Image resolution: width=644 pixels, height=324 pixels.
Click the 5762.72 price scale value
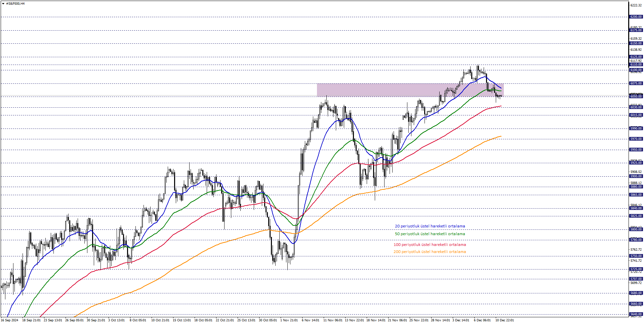click(x=636, y=250)
